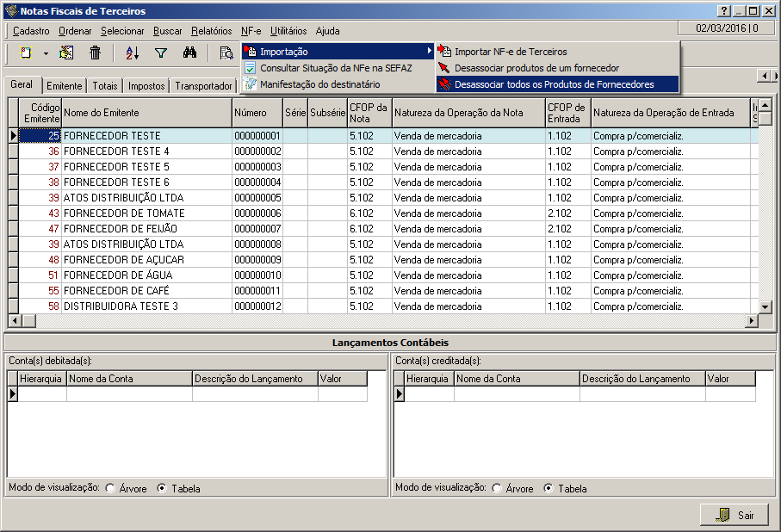The width and height of the screenshot is (781, 532).
Task: Switch to the Impostos tab
Action: coord(146,86)
